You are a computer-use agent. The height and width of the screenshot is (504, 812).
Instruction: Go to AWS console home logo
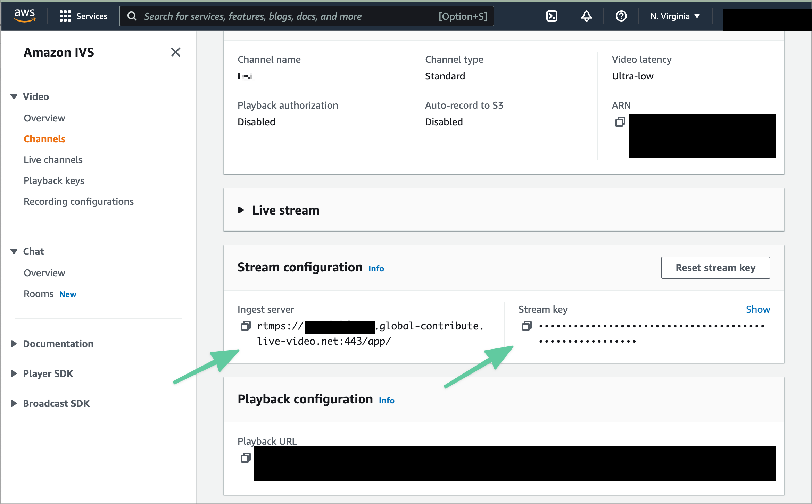[x=24, y=15]
